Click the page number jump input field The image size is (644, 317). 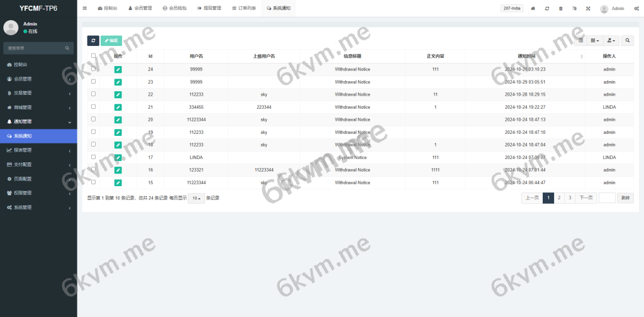(607, 198)
